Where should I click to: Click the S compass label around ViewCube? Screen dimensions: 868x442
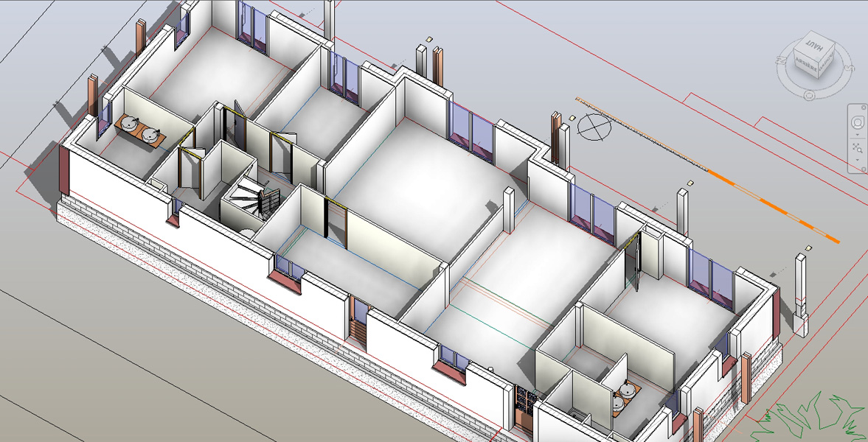tap(847, 69)
